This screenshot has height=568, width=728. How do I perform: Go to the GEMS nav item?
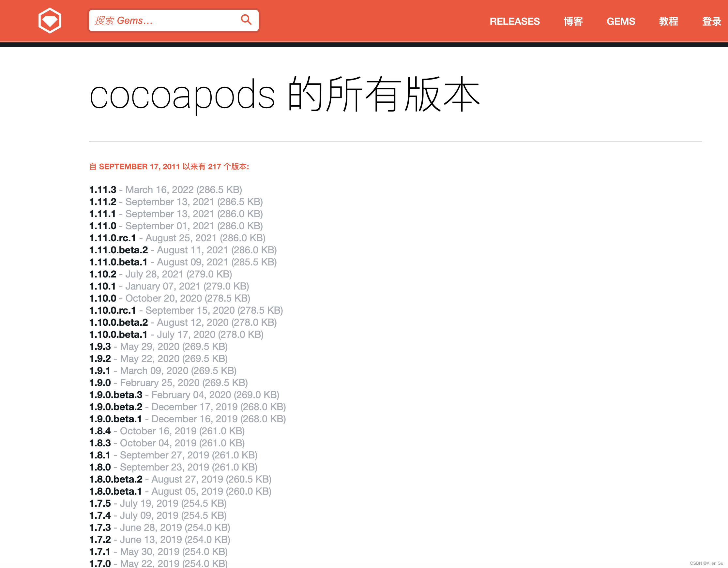[620, 21]
